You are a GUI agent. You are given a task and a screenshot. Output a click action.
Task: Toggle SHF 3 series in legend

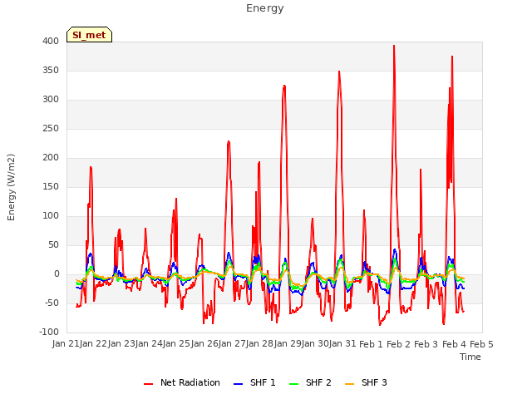[x=366, y=382]
